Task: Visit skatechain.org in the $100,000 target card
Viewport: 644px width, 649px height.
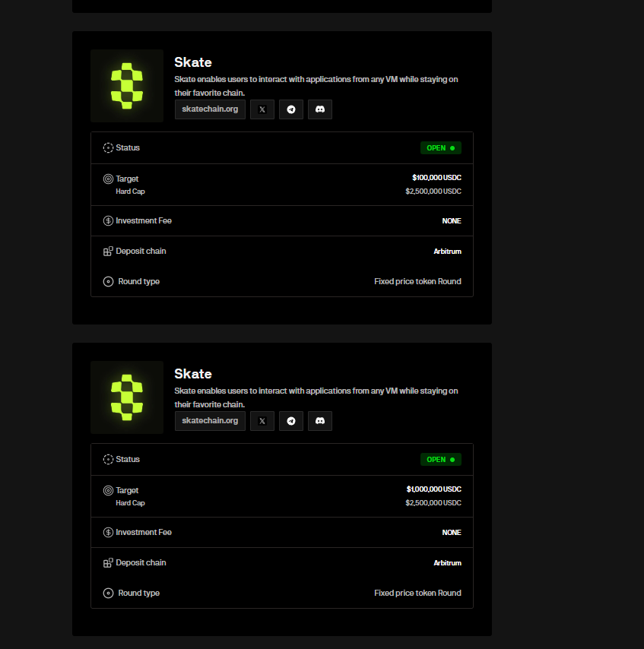Action: 210,109
